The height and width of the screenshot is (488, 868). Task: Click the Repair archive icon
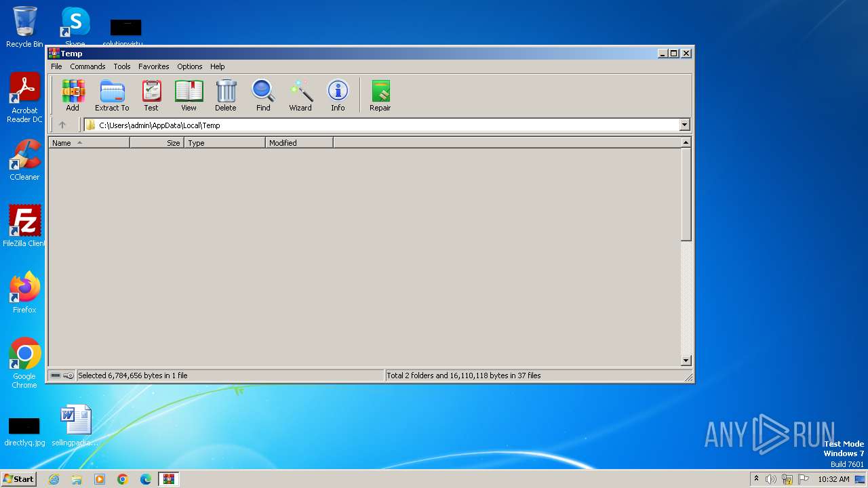[380, 96]
